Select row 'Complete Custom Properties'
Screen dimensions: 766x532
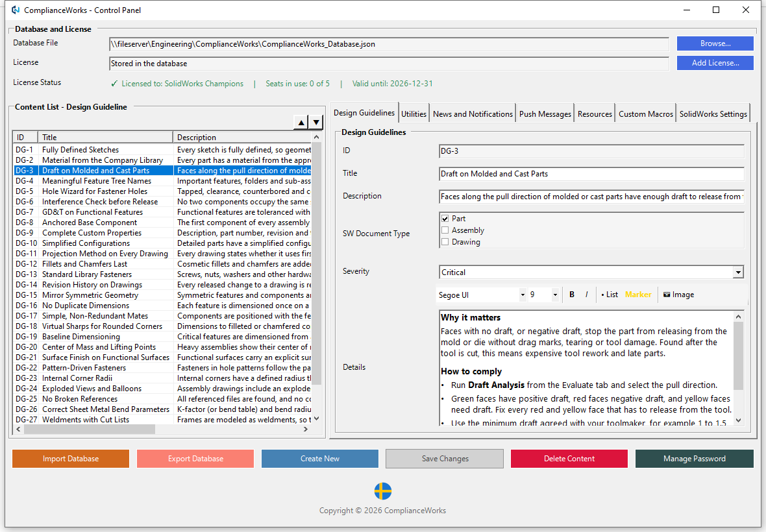click(x=162, y=233)
